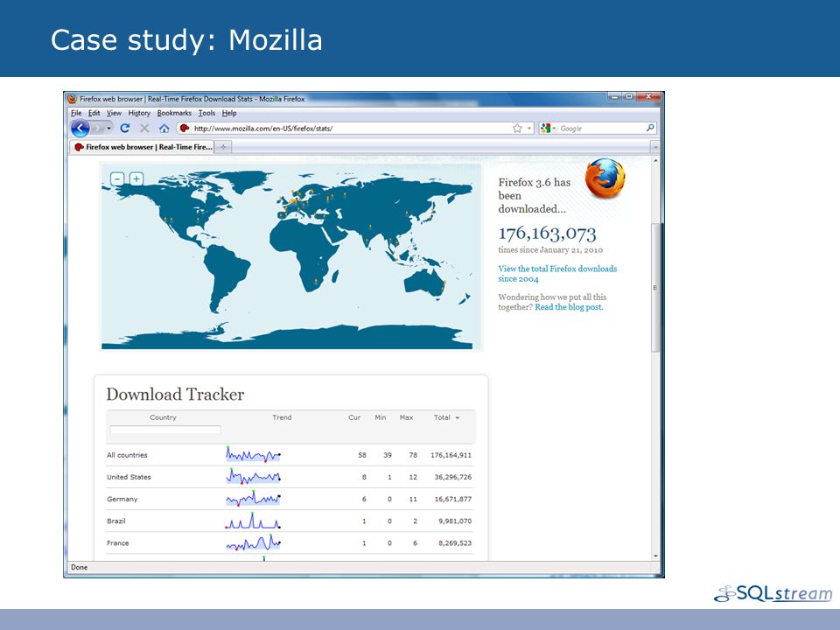Viewport: 840px width, 630px height.
Task: Click the 176,164,911 total value
Action: [x=451, y=455]
